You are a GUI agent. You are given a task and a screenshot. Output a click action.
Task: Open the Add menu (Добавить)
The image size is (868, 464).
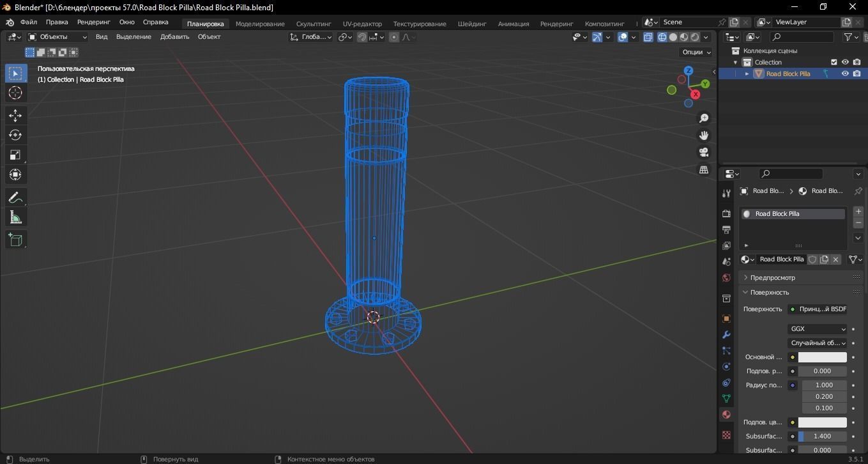click(174, 37)
